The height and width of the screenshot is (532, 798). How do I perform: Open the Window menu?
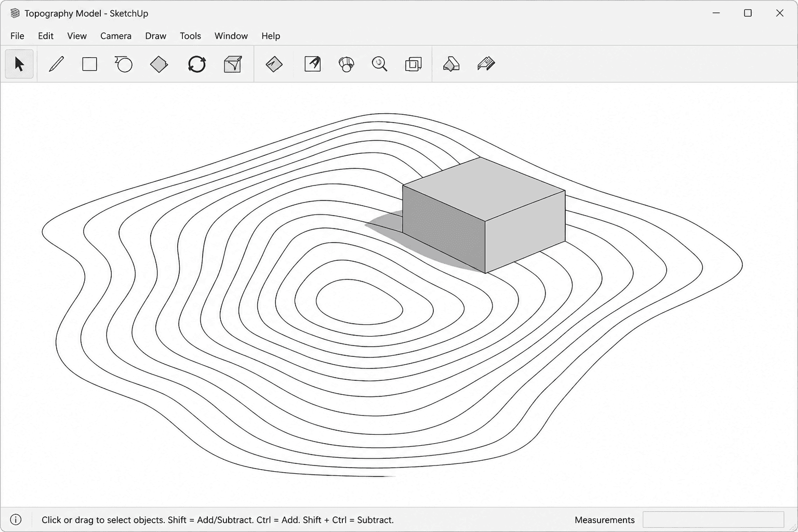coord(231,36)
